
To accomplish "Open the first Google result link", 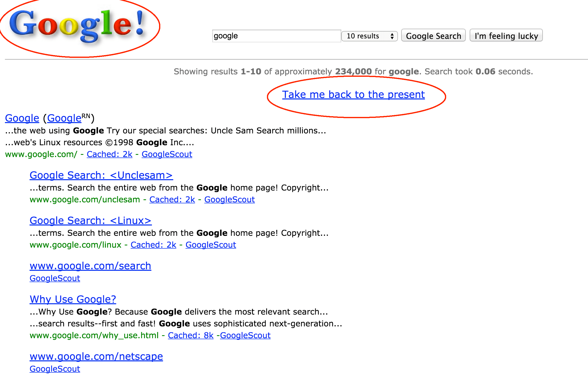I will (22, 118).
